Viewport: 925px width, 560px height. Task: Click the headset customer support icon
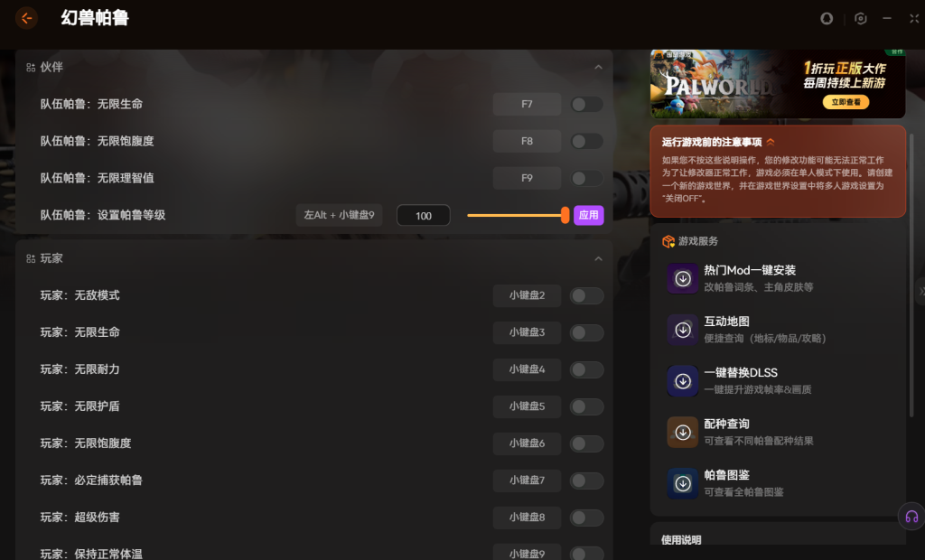[x=911, y=517]
